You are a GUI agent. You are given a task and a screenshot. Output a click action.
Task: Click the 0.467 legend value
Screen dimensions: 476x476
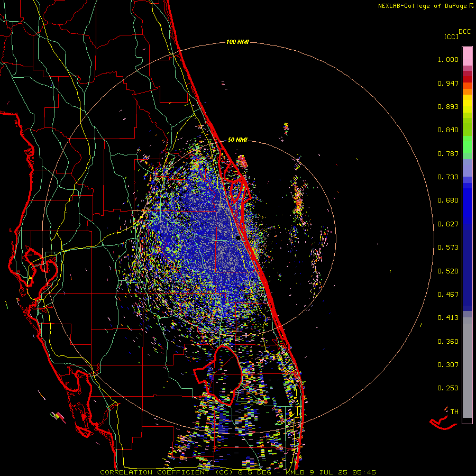tap(448, 295)
